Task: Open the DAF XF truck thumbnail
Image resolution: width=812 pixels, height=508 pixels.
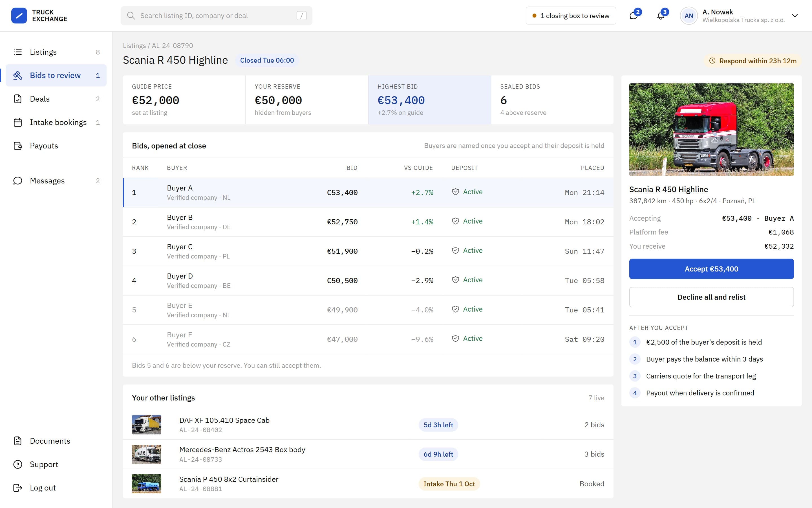Action: pos(146,425)
